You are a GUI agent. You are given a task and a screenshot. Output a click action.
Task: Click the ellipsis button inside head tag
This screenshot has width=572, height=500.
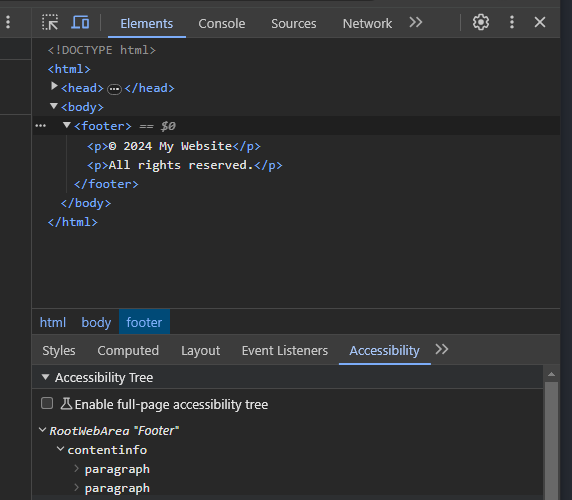(114, 89)
